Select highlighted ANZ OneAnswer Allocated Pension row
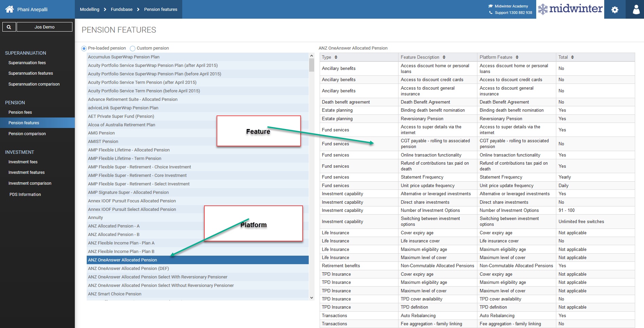Image resolution: width=644 pixels, height=328 pixels. click(x=198, y=260)
